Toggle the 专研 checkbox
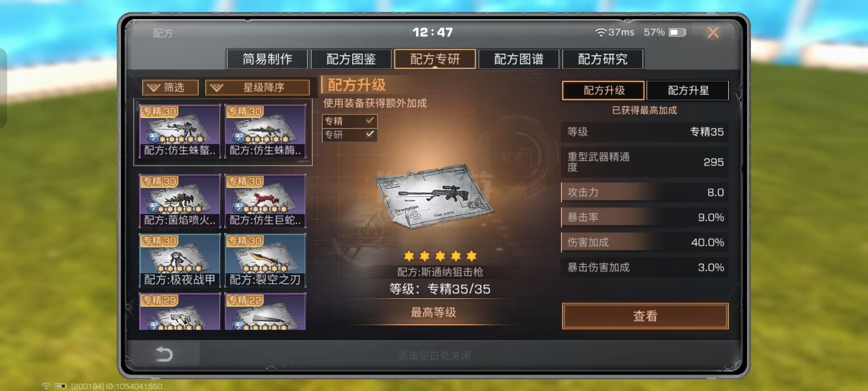Viewport: 868px width, 391px height. [370, 134]
